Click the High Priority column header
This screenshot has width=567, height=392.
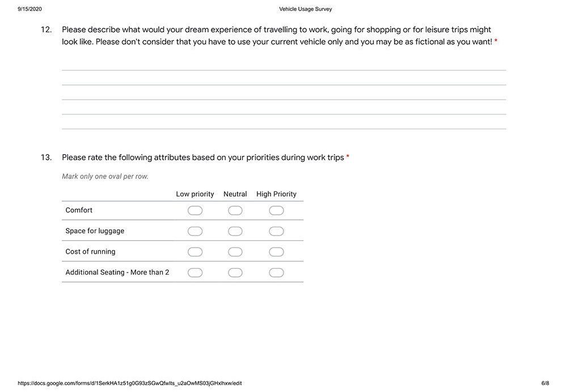tap(276, 194)
